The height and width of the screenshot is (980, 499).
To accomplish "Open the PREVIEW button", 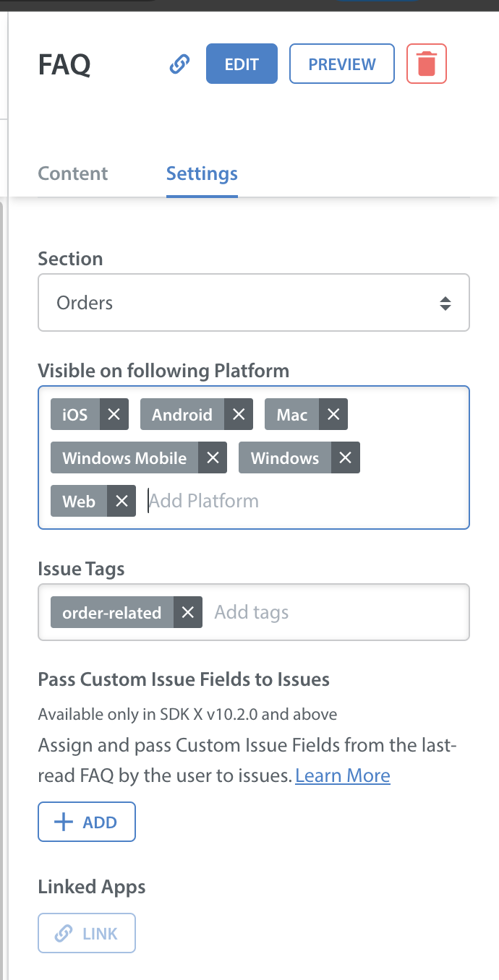I will click(x=342, y=64).
